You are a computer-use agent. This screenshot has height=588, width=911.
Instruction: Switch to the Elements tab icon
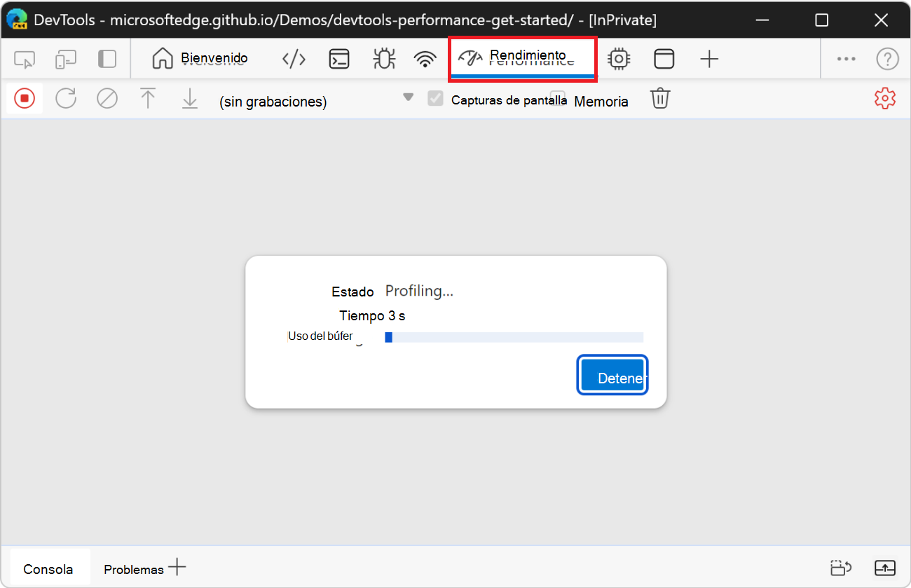[294, 59]
